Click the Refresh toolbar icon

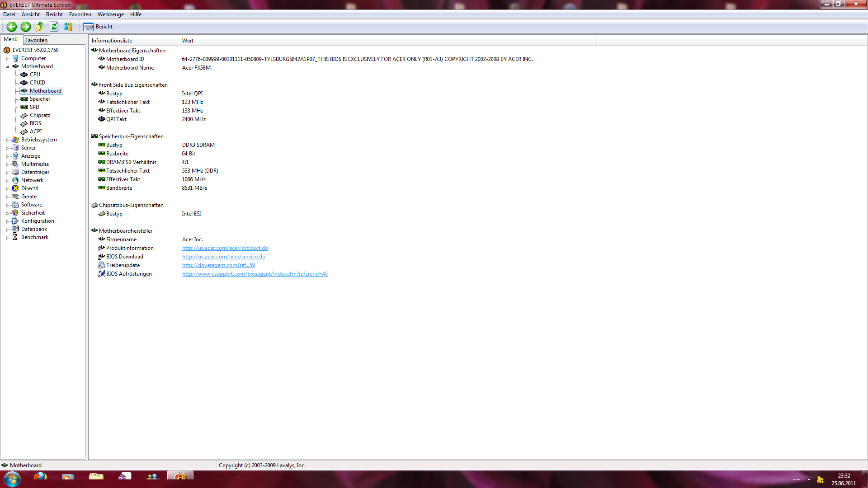(54, 27)
